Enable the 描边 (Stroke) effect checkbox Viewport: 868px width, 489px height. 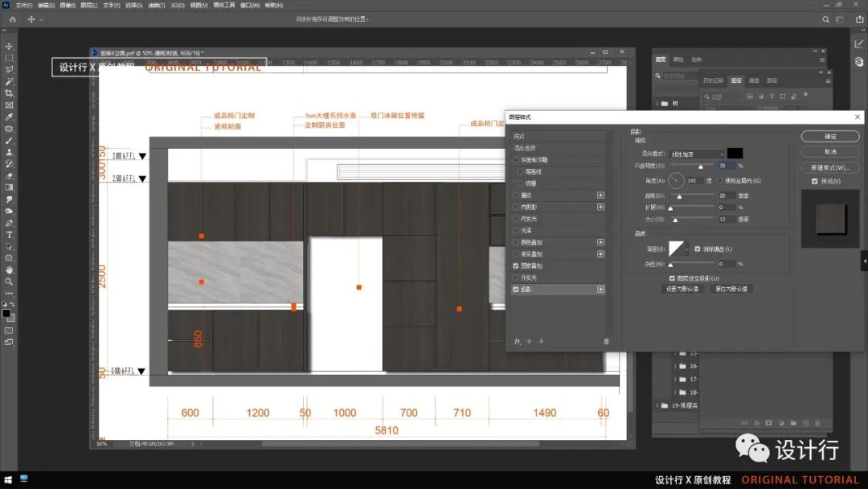516,195
